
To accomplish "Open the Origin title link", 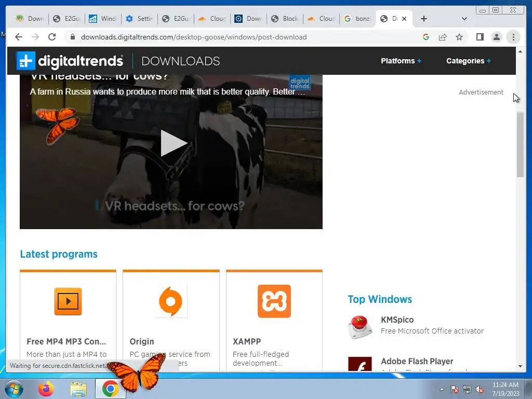I will click(142, 341).
